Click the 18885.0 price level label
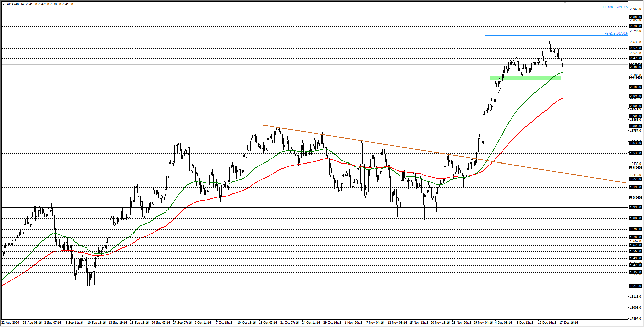644x327 pixels. point(635,218)
